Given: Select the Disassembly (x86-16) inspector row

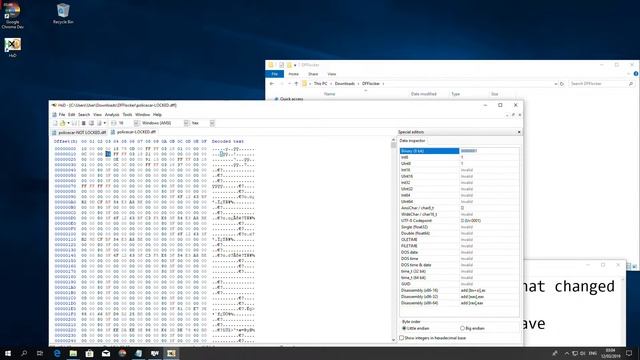Looking at the screenshot, I should pyautogui.click(x=459, y=290).
